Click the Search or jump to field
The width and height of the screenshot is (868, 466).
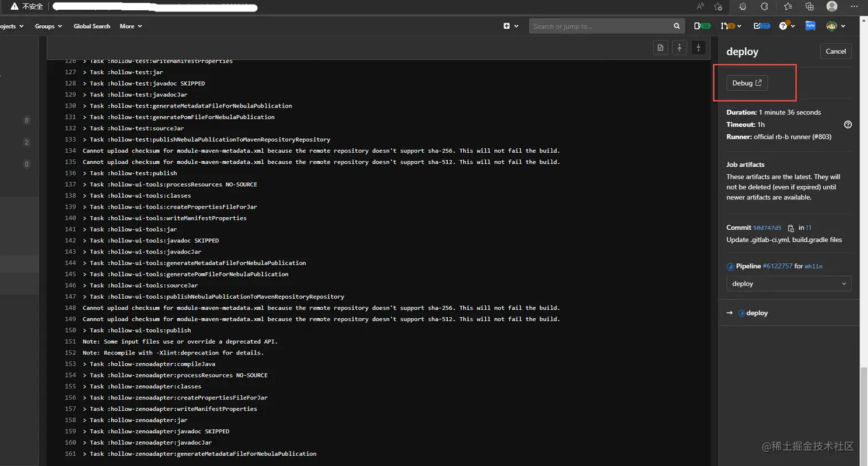[x=603, y=26]
